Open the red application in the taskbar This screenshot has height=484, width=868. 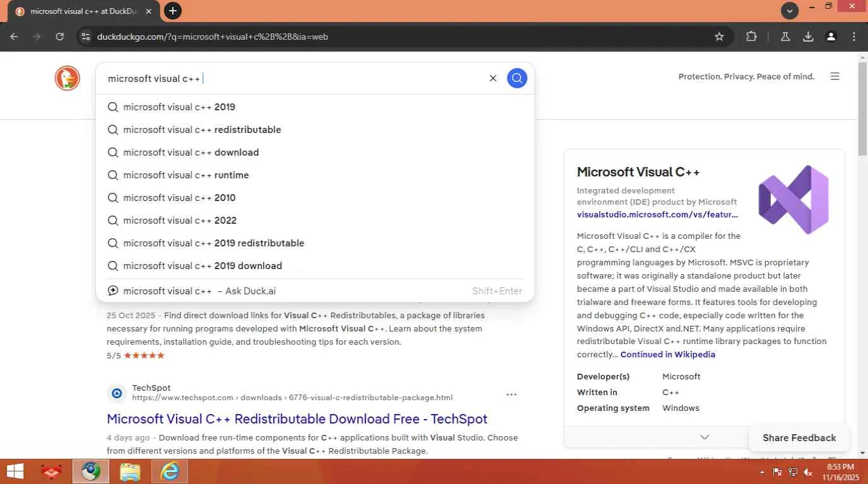click(52, 471)
